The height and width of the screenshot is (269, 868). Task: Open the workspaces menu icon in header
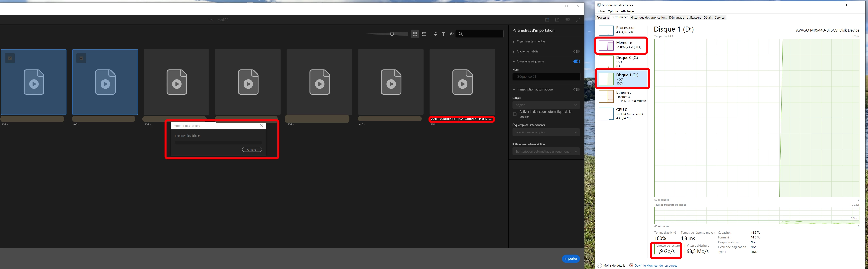pyautogui.click(x=567, y=20)
